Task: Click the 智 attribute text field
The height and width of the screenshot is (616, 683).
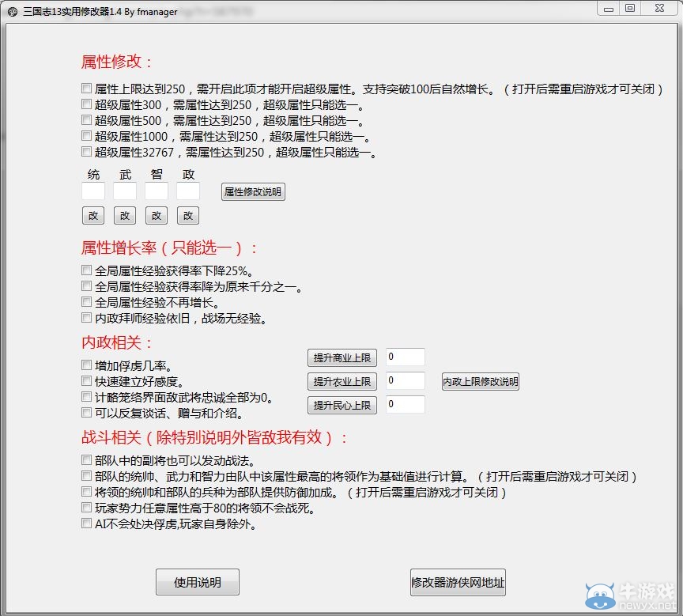Action: (157, 191)
